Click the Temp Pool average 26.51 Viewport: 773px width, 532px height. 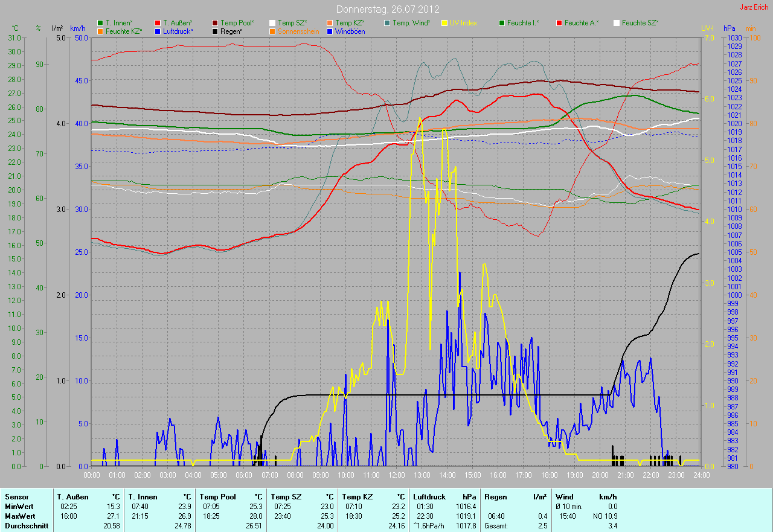254,526
